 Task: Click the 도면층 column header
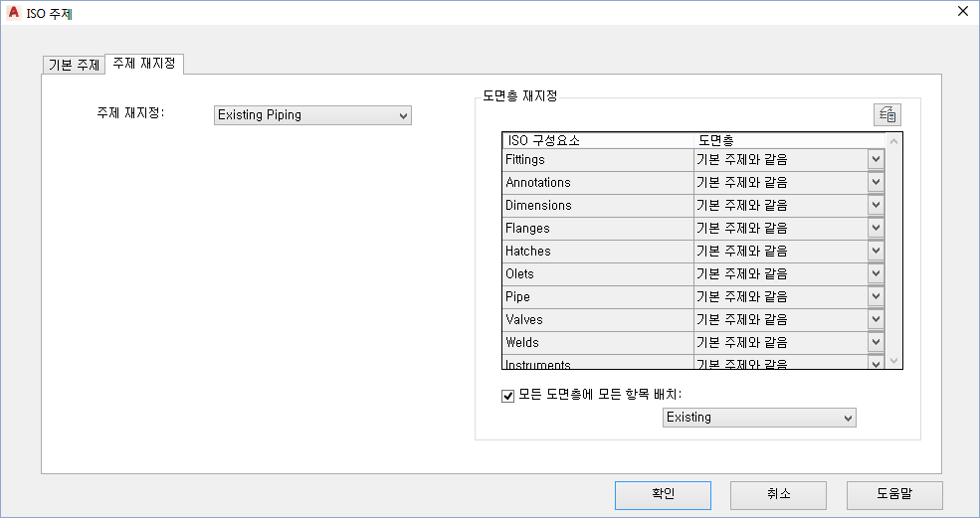(x=786, y=140)
